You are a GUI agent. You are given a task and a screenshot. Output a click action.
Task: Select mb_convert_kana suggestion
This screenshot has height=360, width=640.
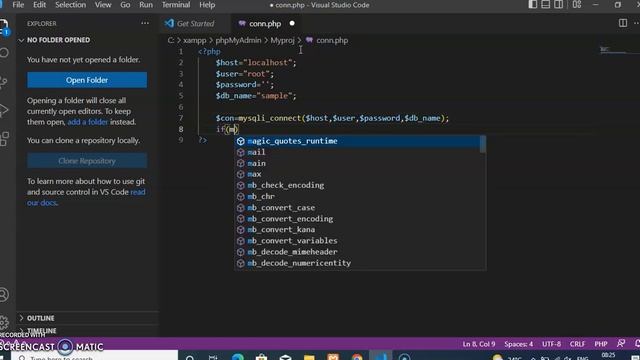click(358, 230)
